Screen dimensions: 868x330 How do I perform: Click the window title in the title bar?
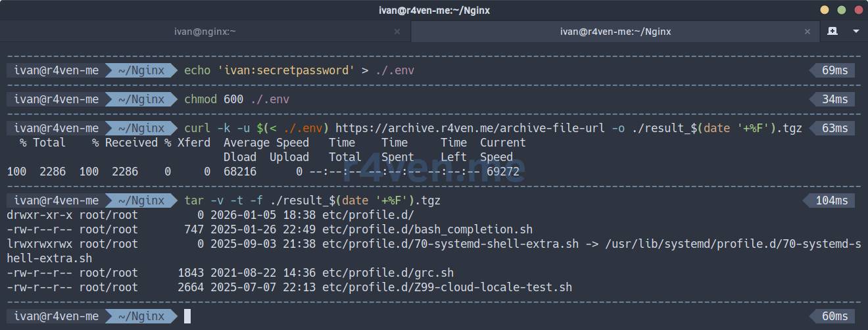(434, 10)
